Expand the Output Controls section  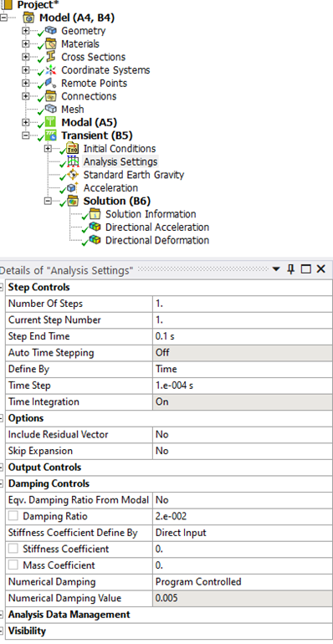[2, 468]
